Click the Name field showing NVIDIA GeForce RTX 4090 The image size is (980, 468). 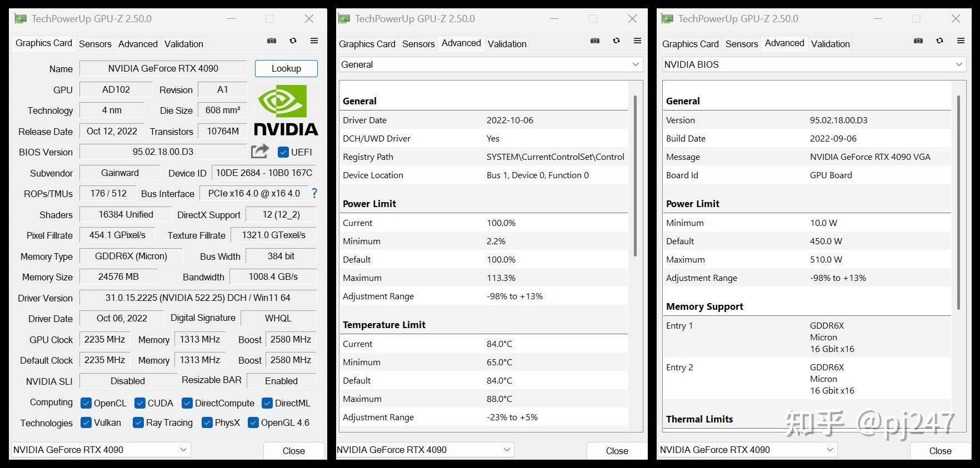tap(163, 68)
